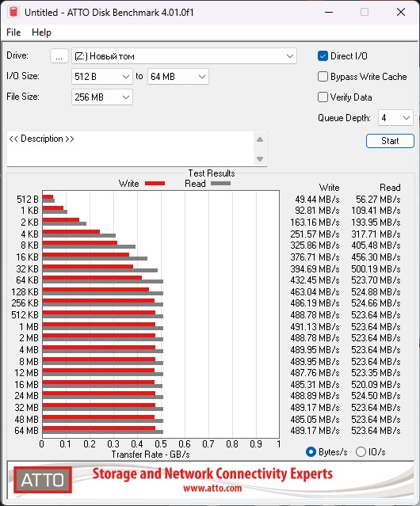This screenshot has width=420, height=506.
Task: Enable Bypass Write Cache
Action: (x=323, y=77)
